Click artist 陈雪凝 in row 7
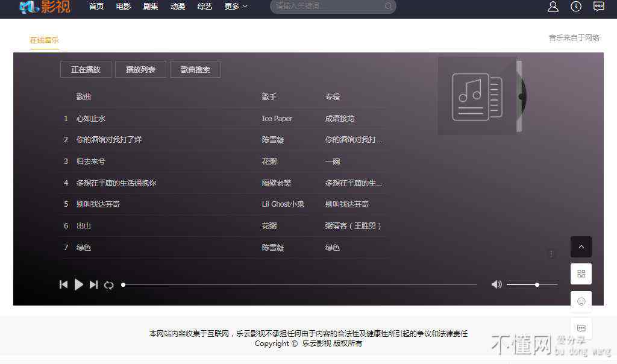Screen dimensions: 617x364 click(x=273, y=248)
